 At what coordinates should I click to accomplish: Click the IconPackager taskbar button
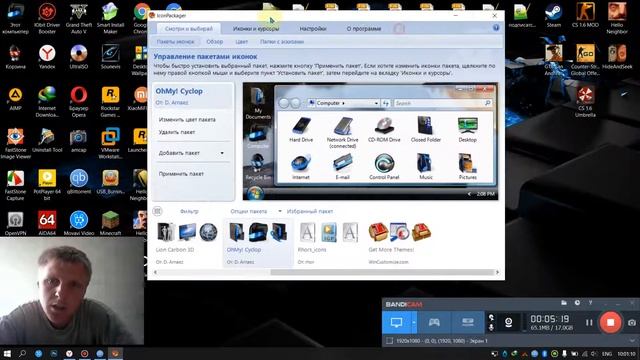(116, 353)
